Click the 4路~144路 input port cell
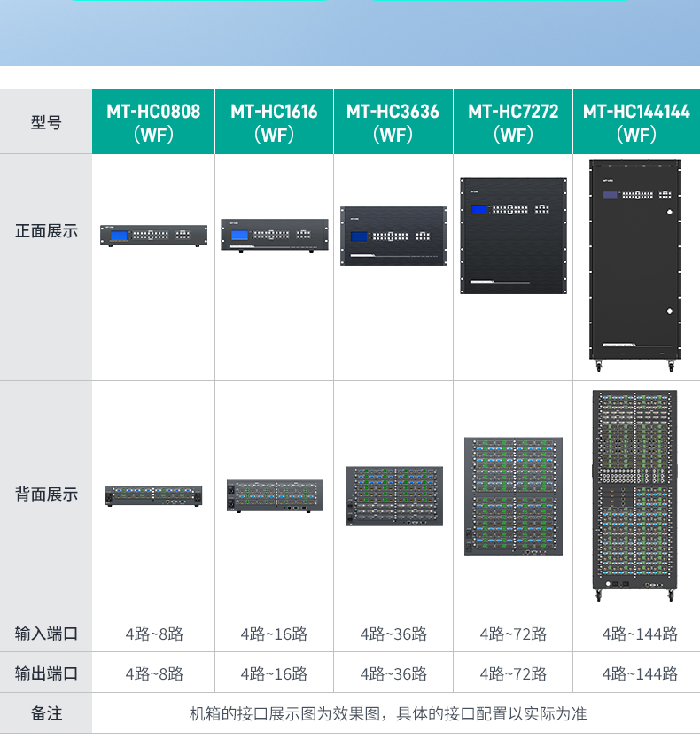This screenshot has width=700, height=739. 640,634
